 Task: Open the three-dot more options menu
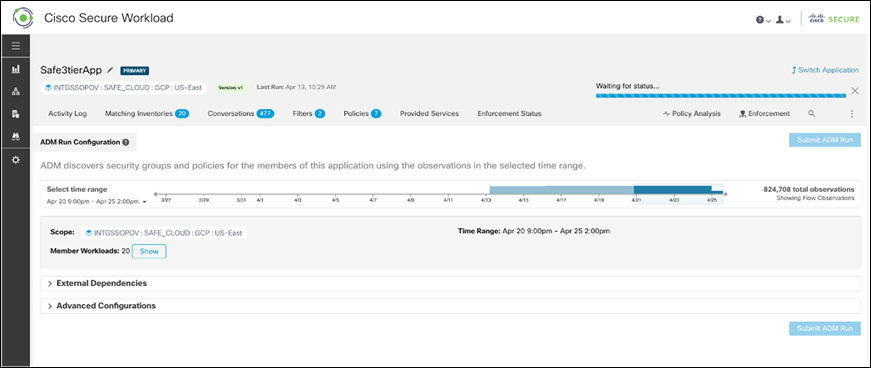pyautogui.click(x=852, y=113)
